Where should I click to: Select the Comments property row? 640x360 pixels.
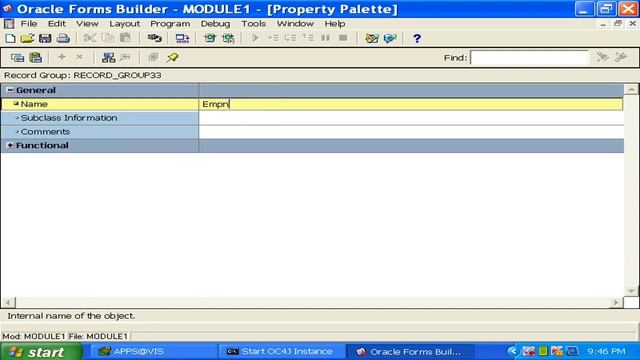[312, 132]
